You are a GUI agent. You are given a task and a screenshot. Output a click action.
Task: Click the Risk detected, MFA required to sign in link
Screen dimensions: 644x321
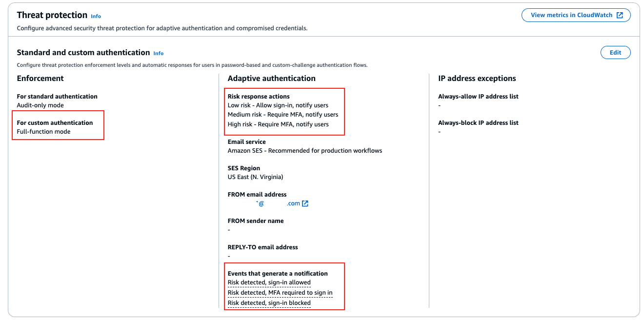coord(280,292)
